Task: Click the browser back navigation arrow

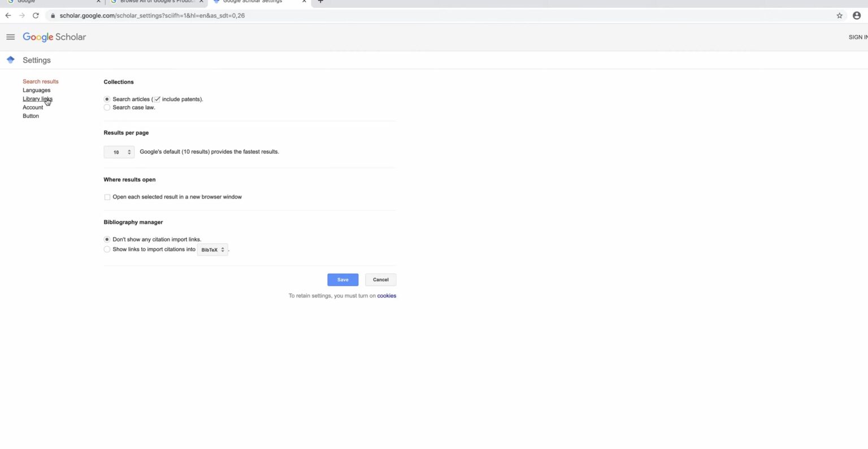Action: tap(7, 15)
